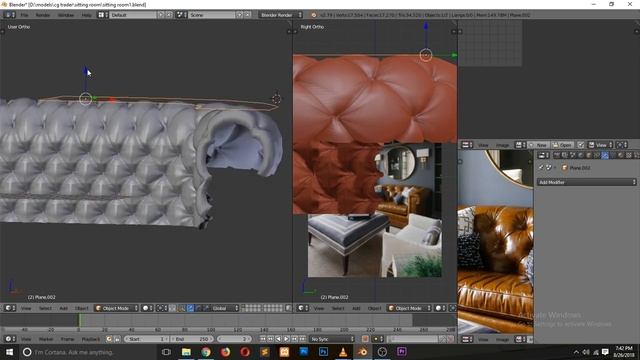The image size is (640, 360).
Task: Open right viewport View menu
Action: tap(319, 308)
